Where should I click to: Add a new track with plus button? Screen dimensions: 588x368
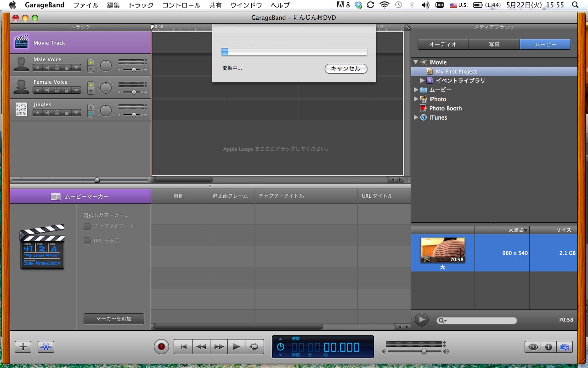(23, 347)
